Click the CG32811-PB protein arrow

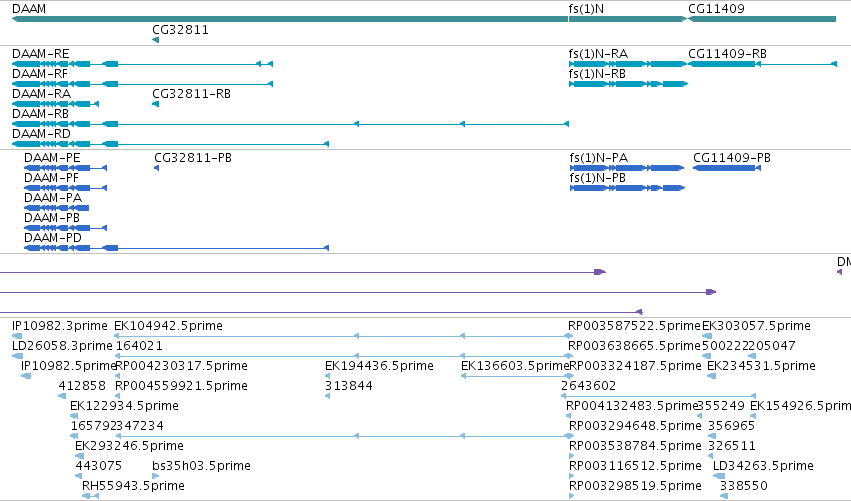click(157, 168)
